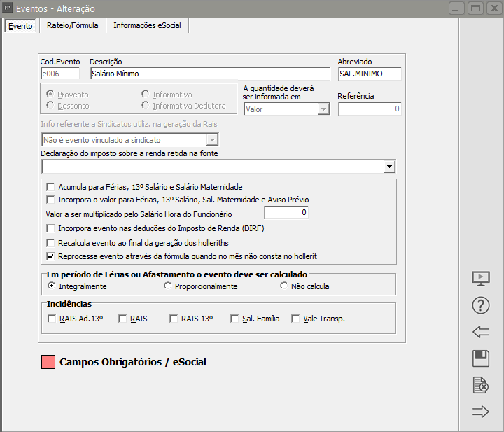Switch to the Rateio/Fórmula tab
Viewport: 504px width, 432px height.
pyautogui.click(x=73, y=26)
